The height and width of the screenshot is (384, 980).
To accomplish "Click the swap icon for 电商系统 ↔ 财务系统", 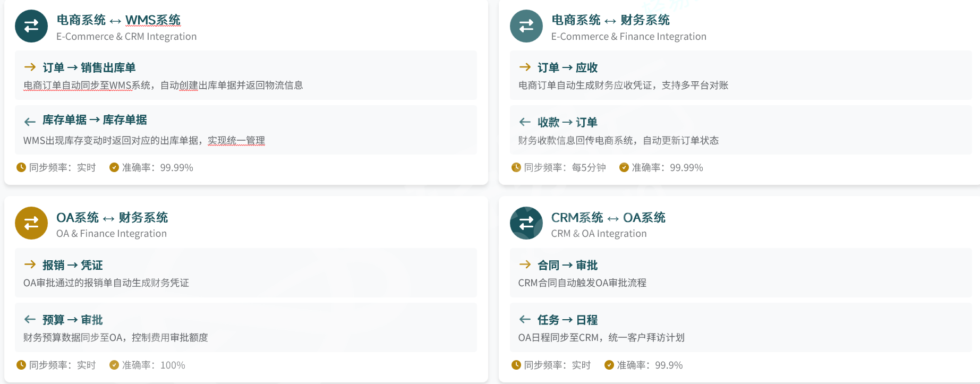I will pyautogui.click(x=526, y=26).
